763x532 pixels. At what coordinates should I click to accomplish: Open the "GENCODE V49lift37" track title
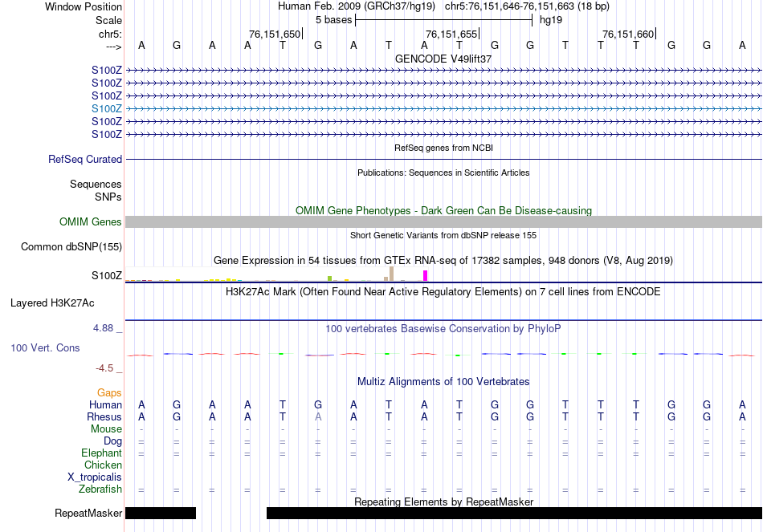tap(443, 59)
